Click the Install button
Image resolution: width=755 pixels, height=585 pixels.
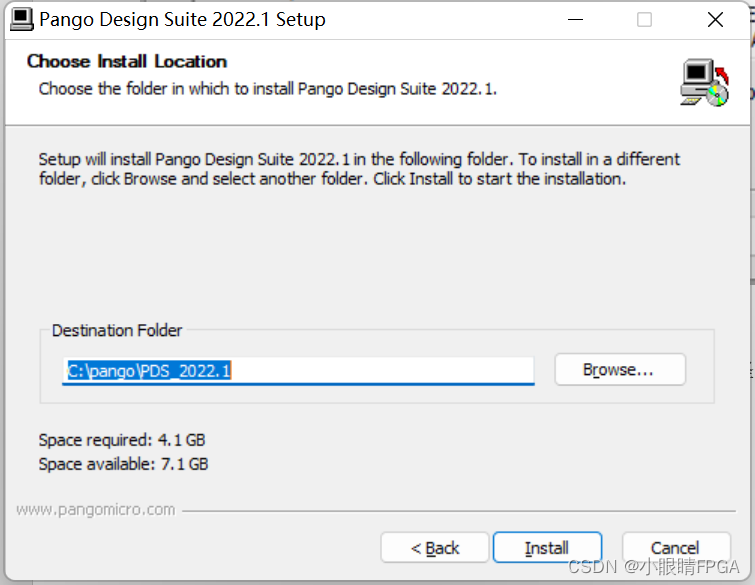(x=547, y=547)
